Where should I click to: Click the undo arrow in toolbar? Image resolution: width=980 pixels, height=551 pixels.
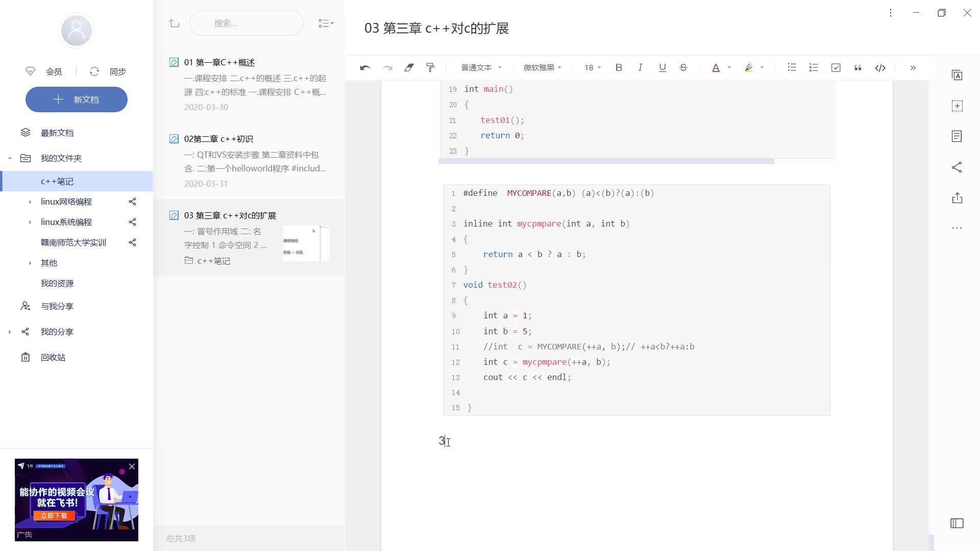(x=365, y=67)
